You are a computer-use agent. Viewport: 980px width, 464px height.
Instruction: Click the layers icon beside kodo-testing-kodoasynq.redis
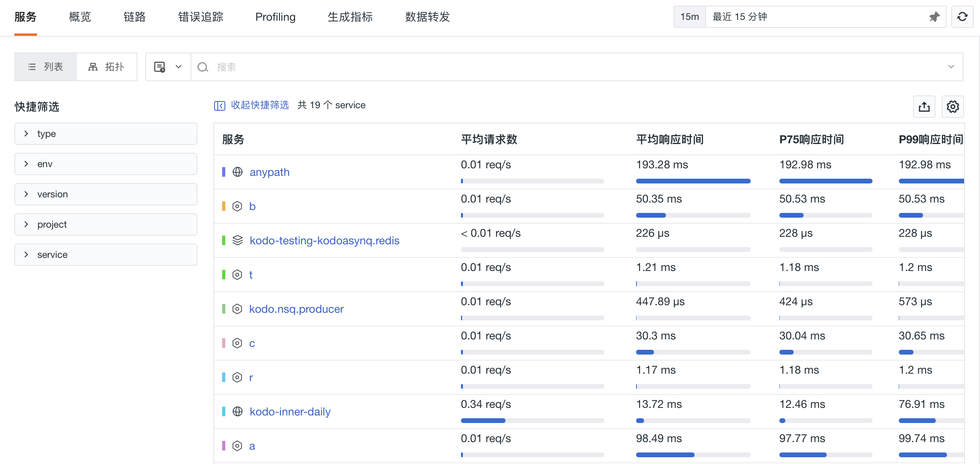coord(238,240)
